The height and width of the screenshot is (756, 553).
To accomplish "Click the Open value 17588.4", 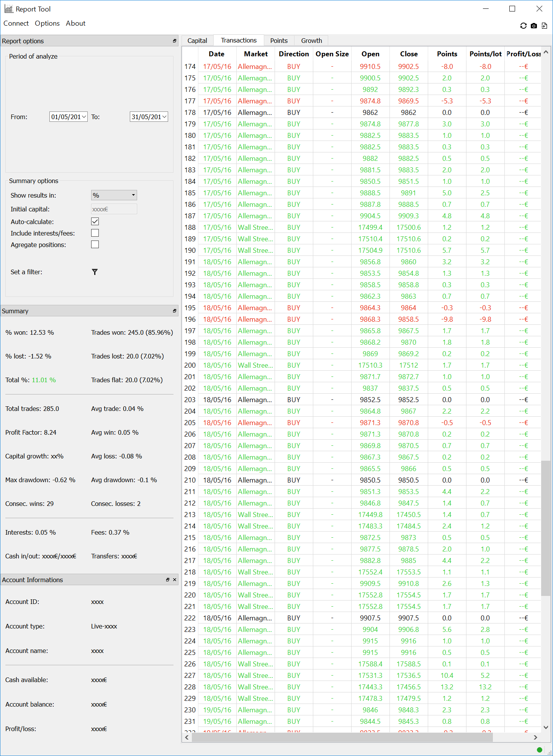I will coord(370,664).
